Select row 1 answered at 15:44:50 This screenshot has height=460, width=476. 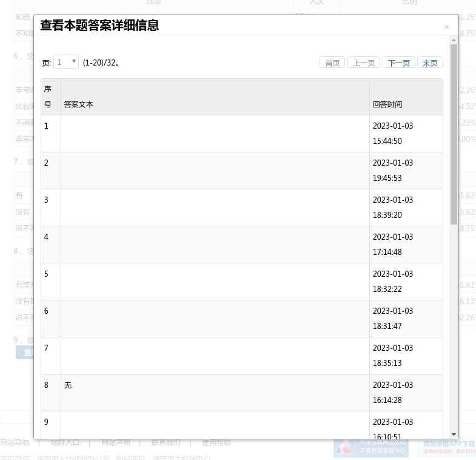coord(215,134)
